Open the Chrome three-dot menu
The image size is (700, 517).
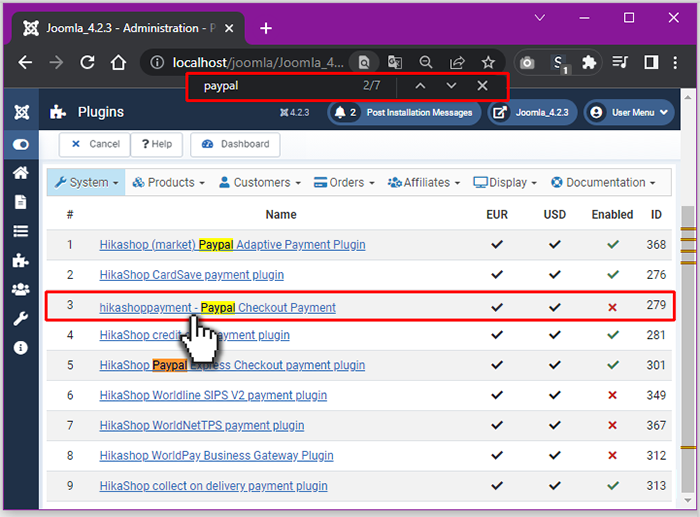coord(675,63)
